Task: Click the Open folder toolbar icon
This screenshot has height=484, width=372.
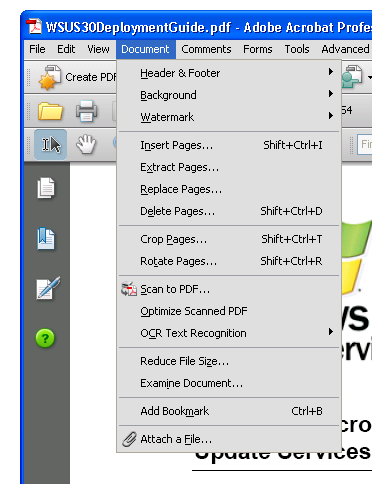Action: tap(50, 111)
